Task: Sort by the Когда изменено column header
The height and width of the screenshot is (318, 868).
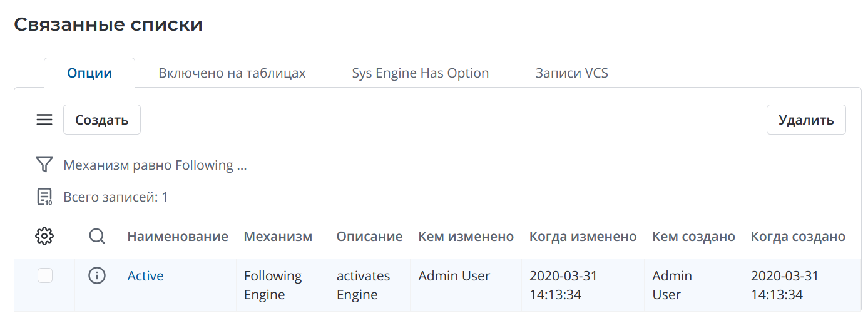Action: [x=583, y=237]
